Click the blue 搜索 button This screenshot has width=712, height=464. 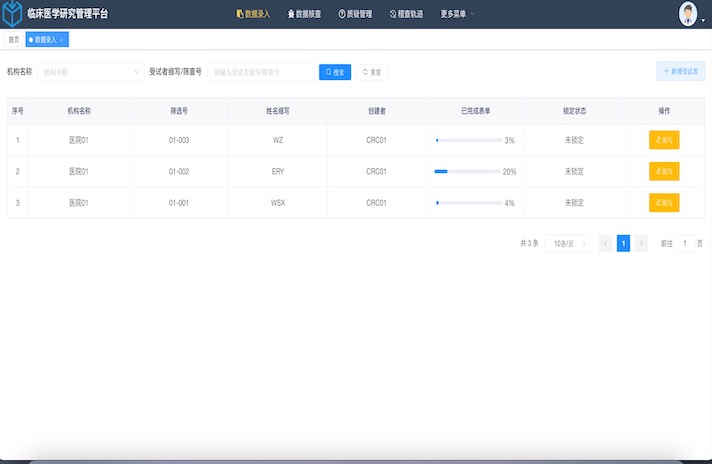335,72
